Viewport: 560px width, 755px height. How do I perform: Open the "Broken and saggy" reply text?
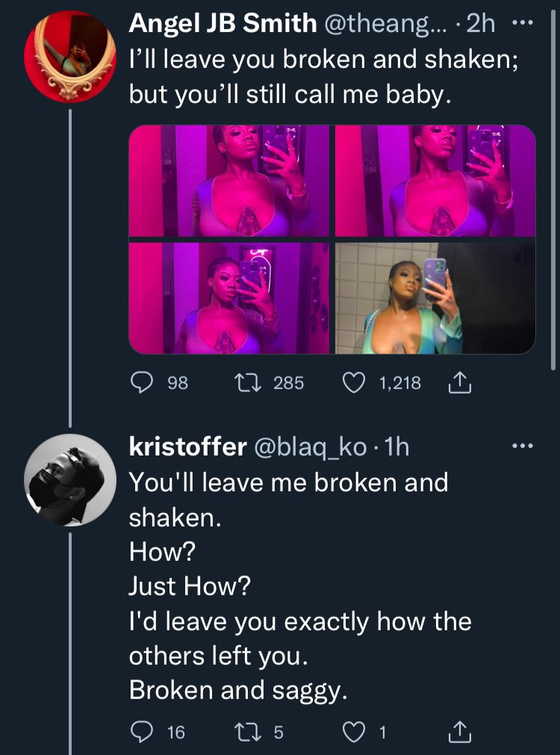pyautogui.click(x=238, y=692)
